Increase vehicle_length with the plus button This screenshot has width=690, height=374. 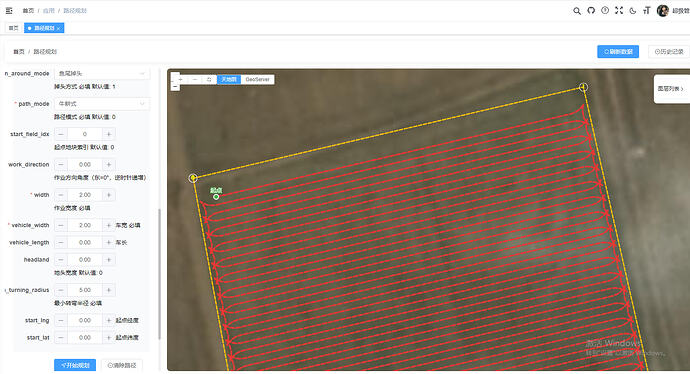pos(109,242)
